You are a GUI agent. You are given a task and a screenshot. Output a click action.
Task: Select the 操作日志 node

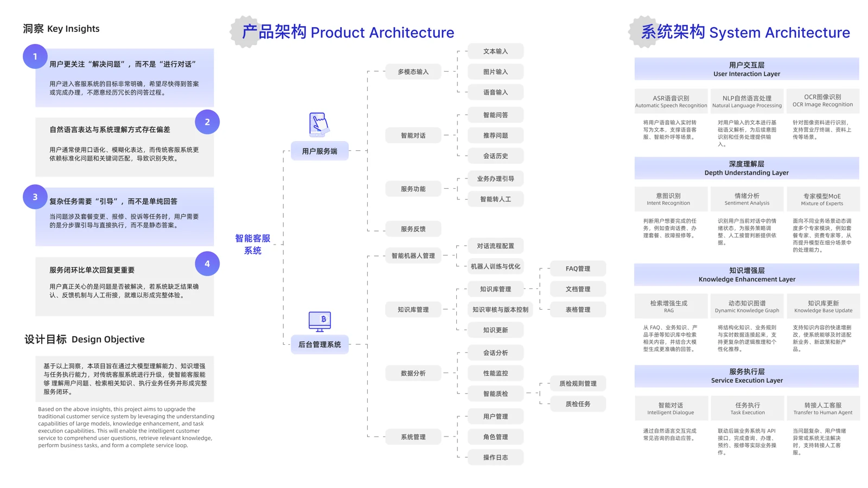click(x=495, y=458)
